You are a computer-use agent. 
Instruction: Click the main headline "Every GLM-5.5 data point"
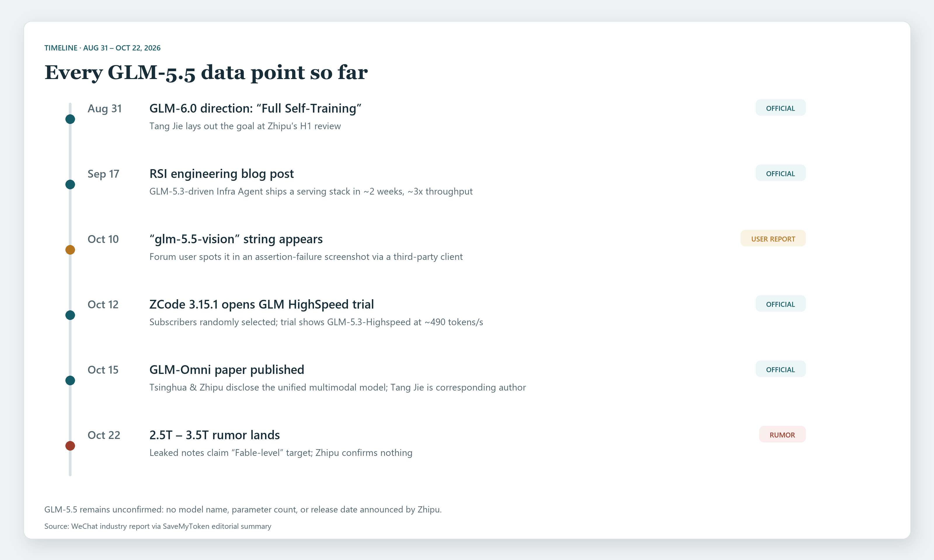(206, 72)
